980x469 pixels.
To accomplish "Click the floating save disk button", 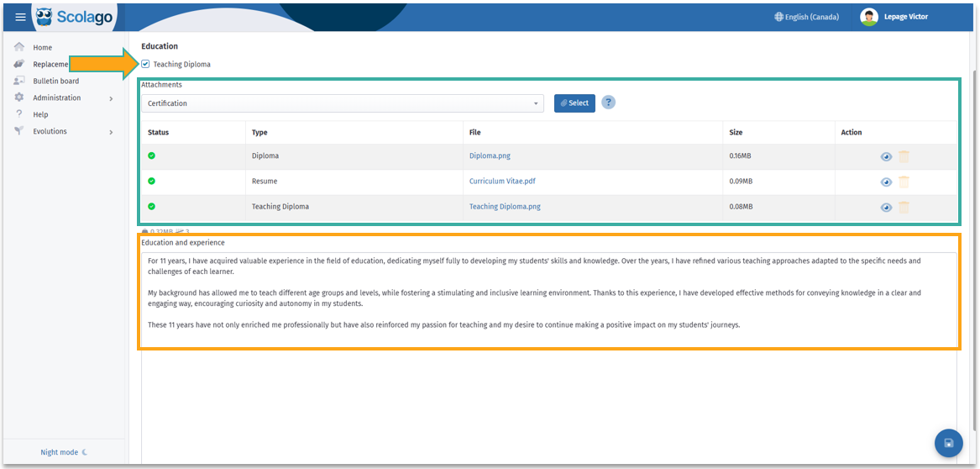I will coord(949,443).
